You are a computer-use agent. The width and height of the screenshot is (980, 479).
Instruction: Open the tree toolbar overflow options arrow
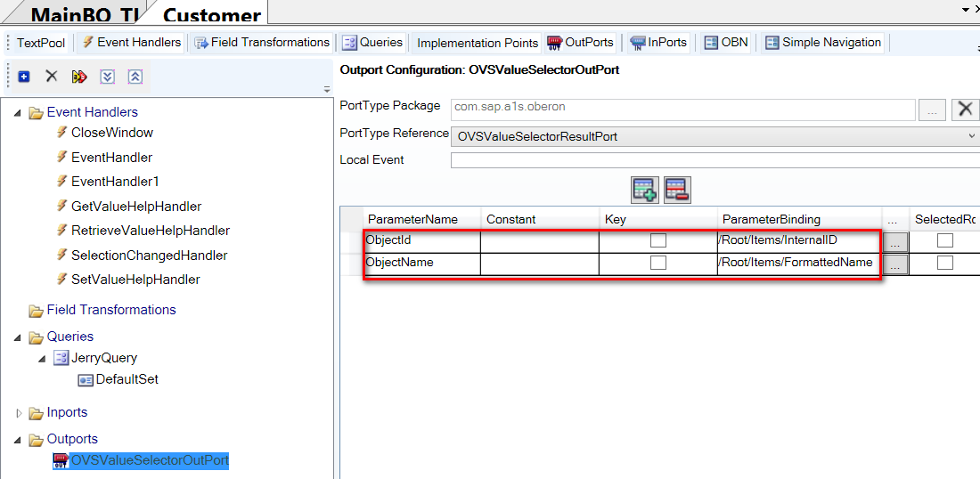pyautogui.click(x=326, y=90)
